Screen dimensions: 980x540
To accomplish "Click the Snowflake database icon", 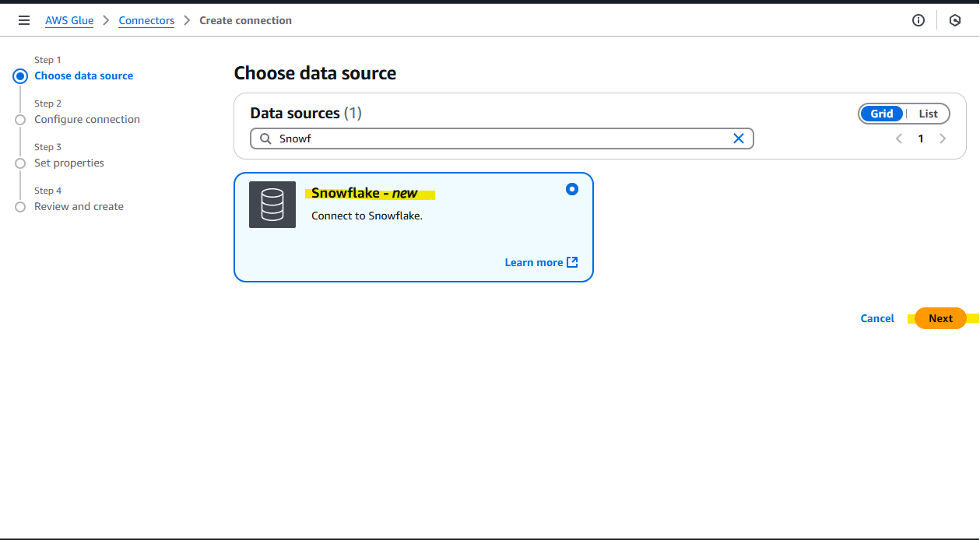I will click(272, 205).
